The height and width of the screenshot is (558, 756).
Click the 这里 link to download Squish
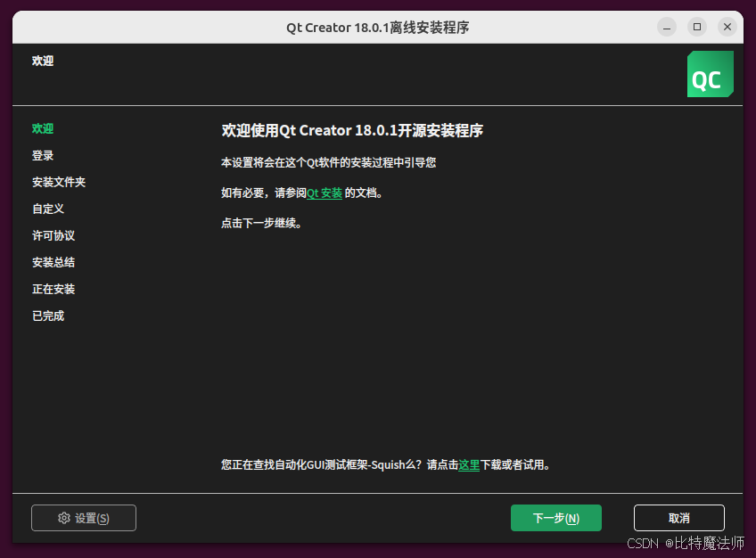coord(469,464)
